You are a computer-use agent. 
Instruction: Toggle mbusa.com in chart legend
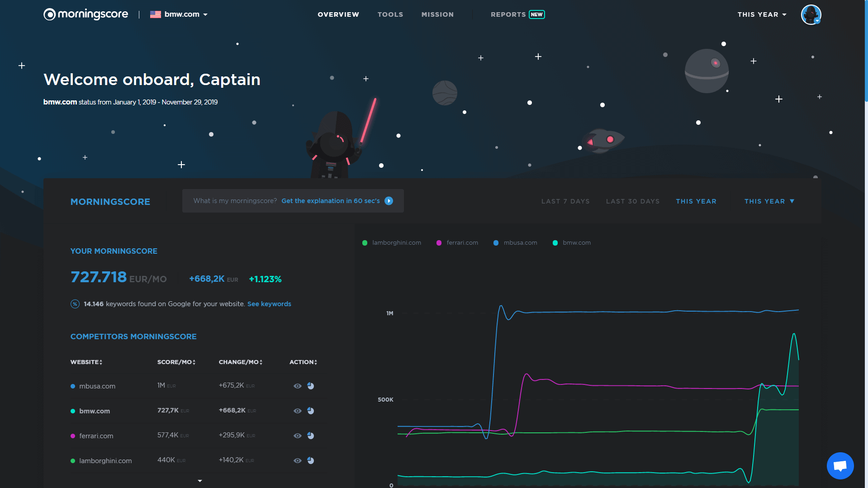tap(515, 243)
